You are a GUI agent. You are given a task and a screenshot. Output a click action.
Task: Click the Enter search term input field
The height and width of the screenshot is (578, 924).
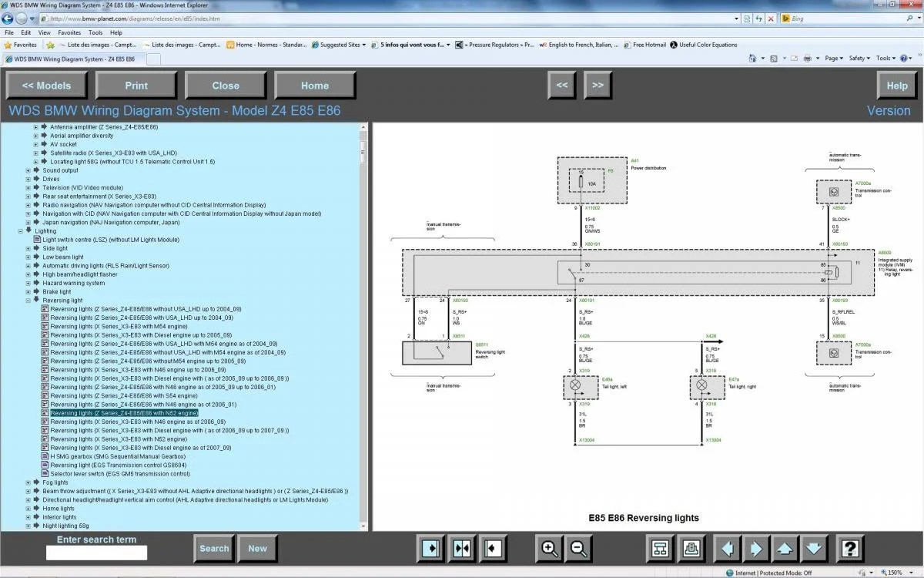(96, 553)
